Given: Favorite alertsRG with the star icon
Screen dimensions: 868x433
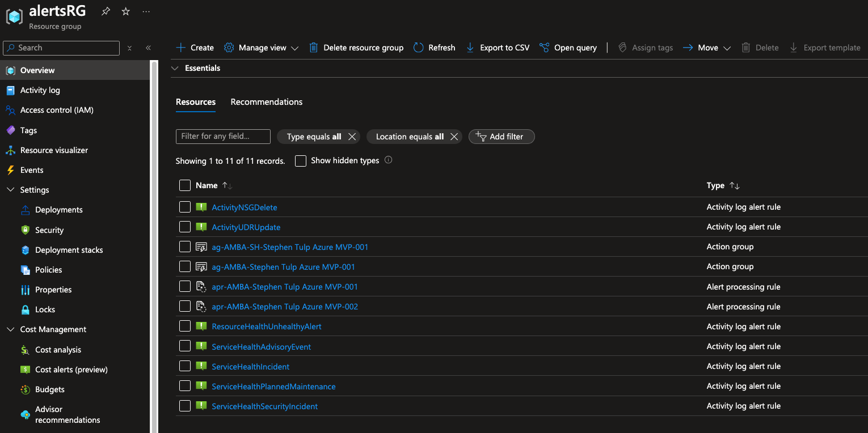Looking at the screenshot, I should tap(126, 11).
